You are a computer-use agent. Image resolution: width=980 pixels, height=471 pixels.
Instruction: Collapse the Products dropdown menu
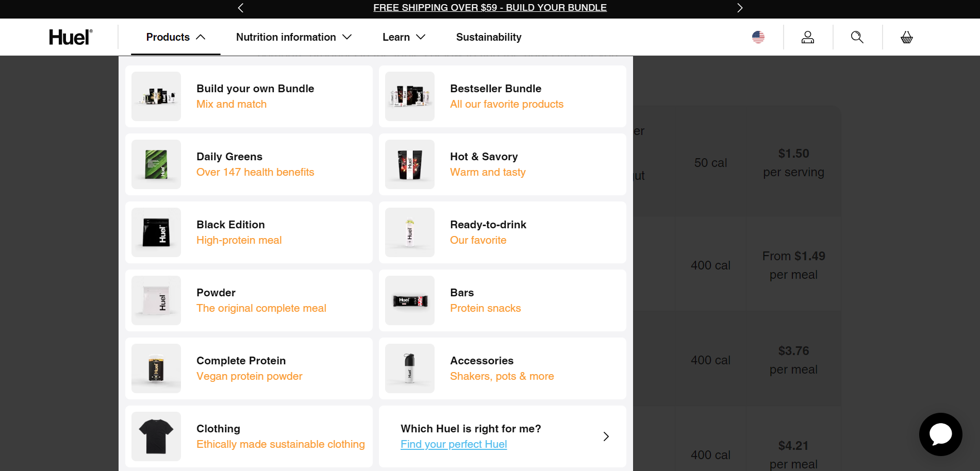(x=176, y=37)
